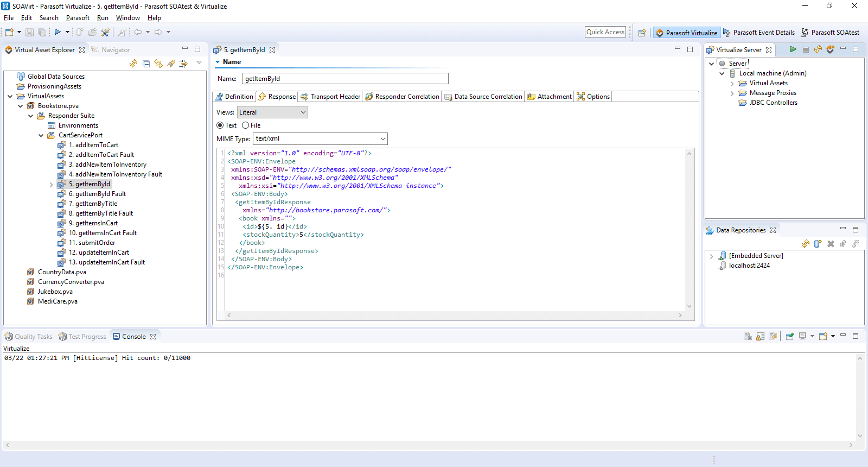The image size is (868, 467).
Task: Collapse the Name section triangle
Action: tap(218, 62)
